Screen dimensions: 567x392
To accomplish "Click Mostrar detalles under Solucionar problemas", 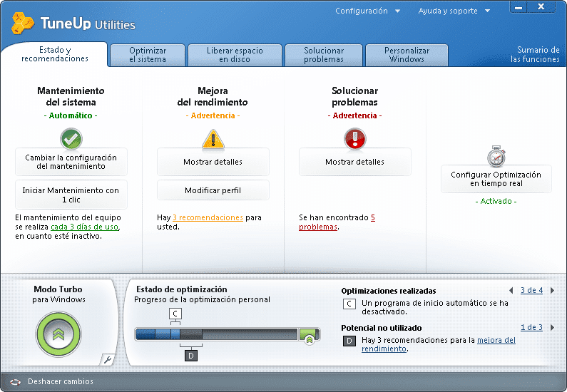I will [354, 162].
